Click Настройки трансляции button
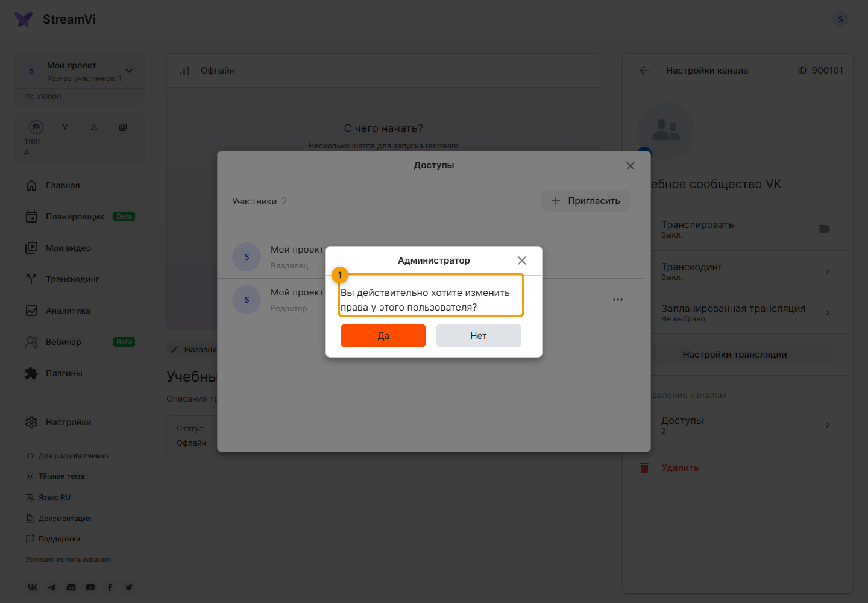The image size is (868, 603). [x=735, y=355]
